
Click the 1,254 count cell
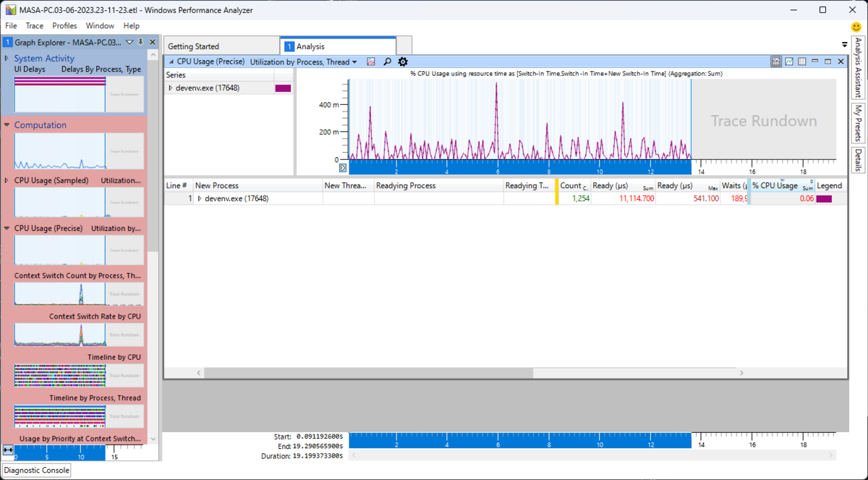tap(574, 198)
